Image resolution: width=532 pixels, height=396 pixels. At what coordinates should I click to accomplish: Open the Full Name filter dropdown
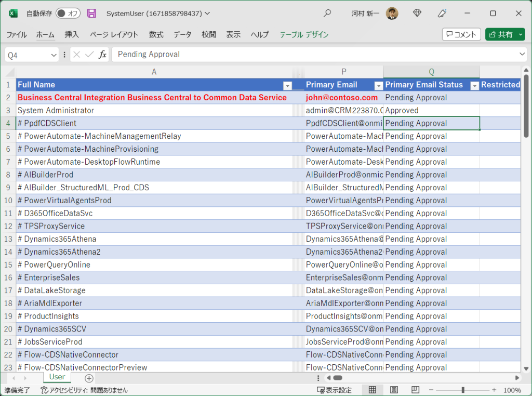[287, 86]
